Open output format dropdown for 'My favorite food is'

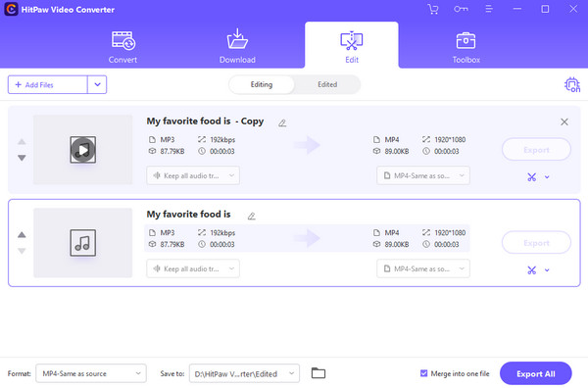pyautogui.click(x=423, y=268)
